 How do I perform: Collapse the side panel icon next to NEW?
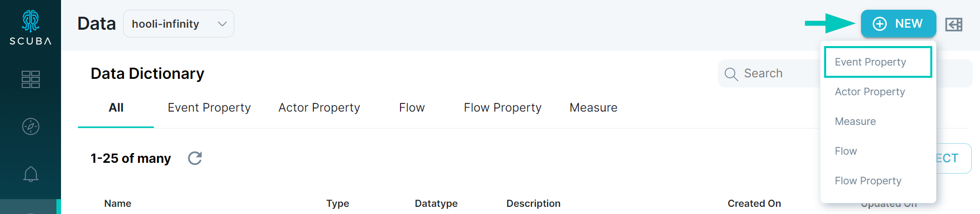point(954,24)
